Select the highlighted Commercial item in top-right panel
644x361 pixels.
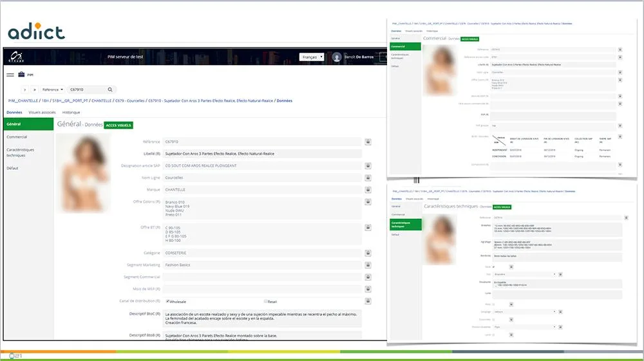pyautogui.click(x=405, y=46)
